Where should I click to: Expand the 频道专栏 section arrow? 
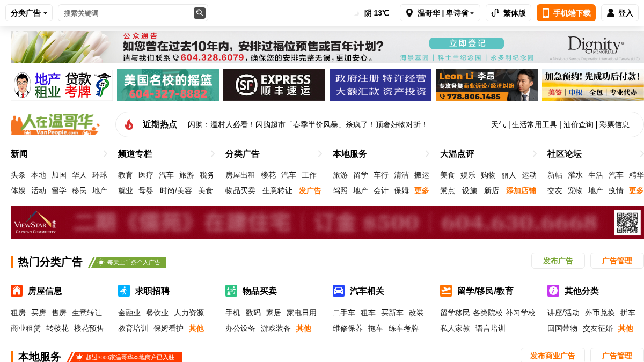pyautogui.click(x=213, y=154)
